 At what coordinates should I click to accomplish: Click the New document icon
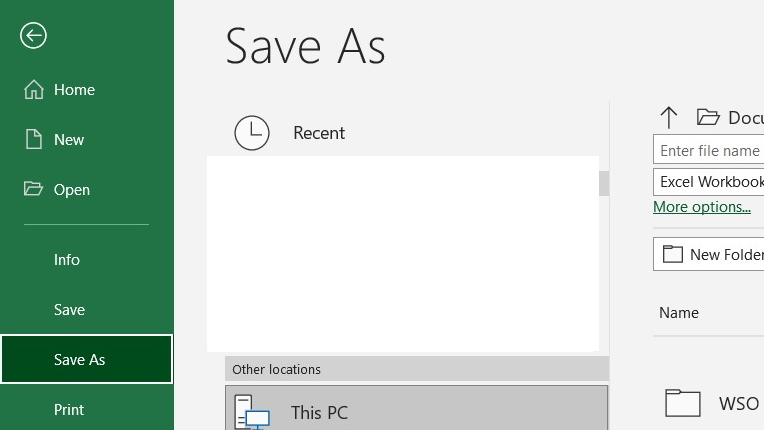[x=34, y=140]
